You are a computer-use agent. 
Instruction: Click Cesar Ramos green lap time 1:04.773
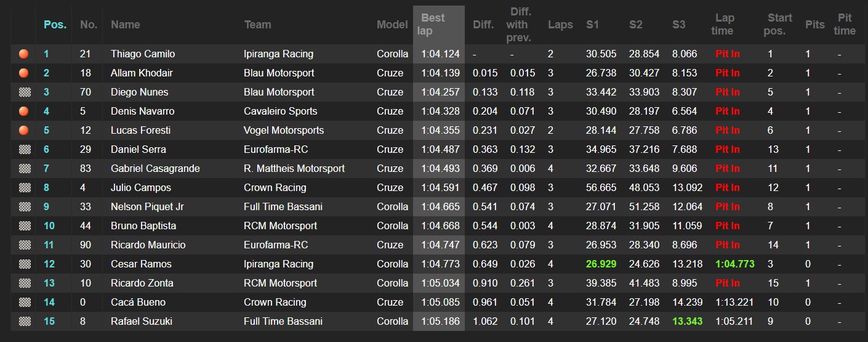click(734, 264)
